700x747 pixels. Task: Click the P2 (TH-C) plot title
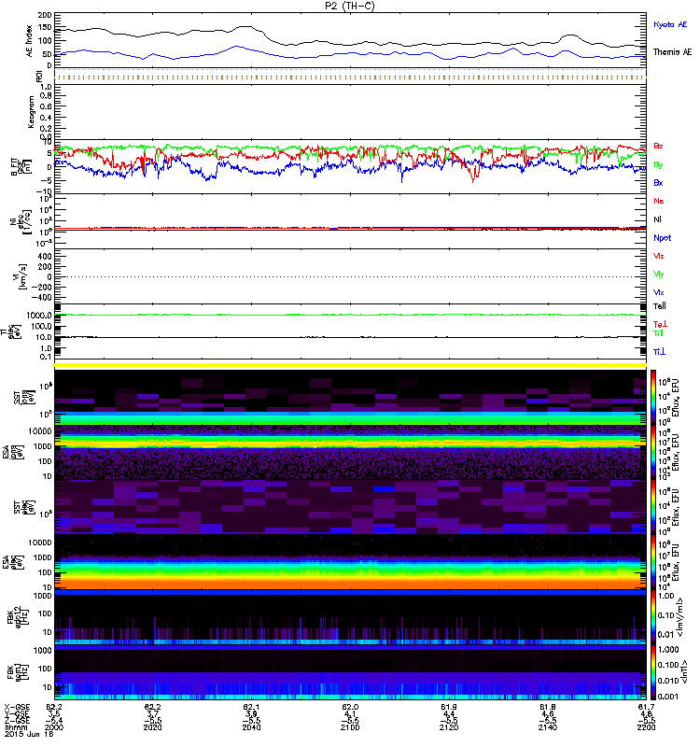(x=352, y=6)
